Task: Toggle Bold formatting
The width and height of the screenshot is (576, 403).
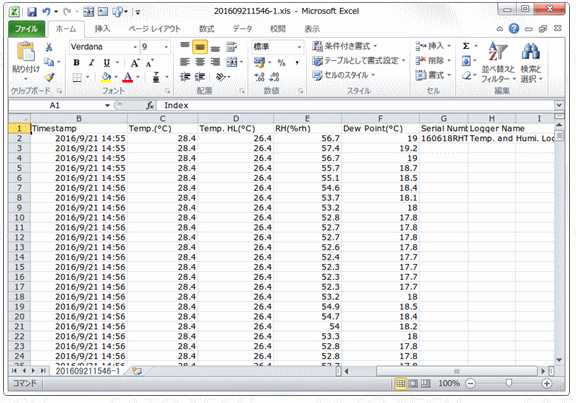Action: (76, 63)
